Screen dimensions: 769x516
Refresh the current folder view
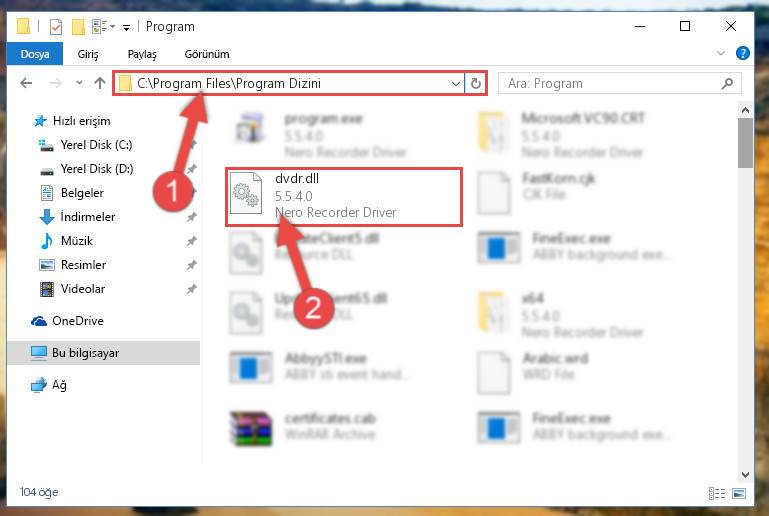(475, 83)
